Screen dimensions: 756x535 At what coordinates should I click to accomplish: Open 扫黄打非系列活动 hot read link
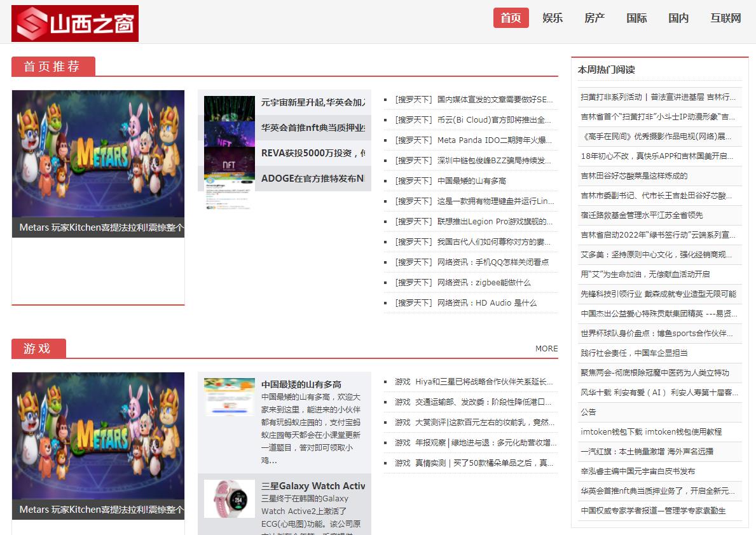pyautogui.click(x=658, y=97)
